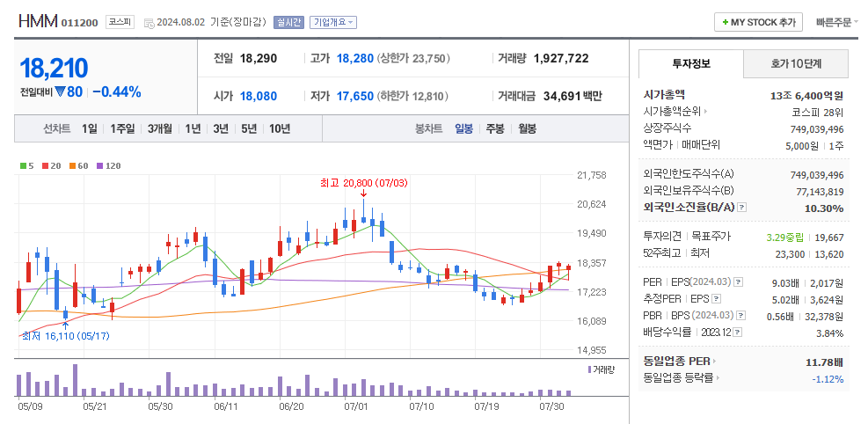Click help icon next to PER EPS(2024.03)
The width and height of the screenshot is (868, 424).
tap(739, 282)
